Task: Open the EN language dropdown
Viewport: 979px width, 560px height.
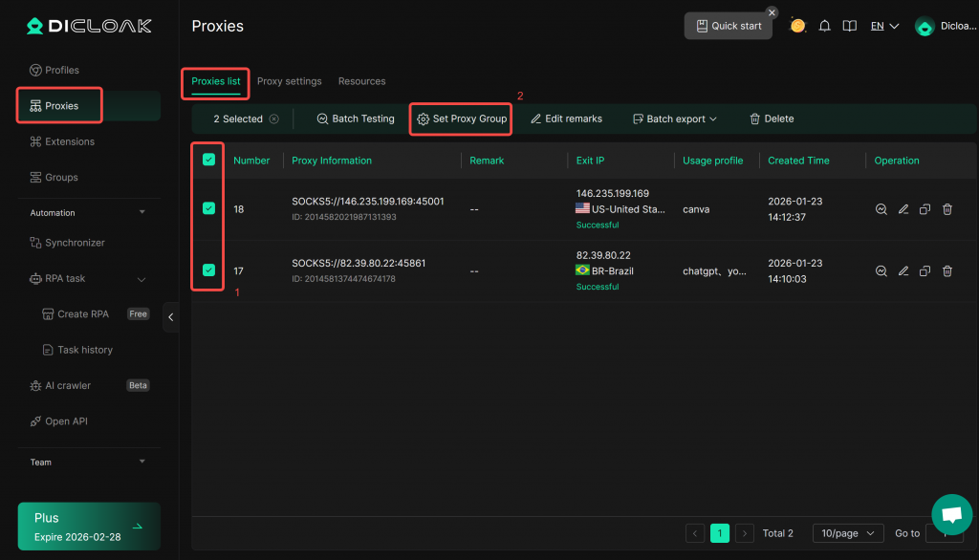Action: coord(884,26)
